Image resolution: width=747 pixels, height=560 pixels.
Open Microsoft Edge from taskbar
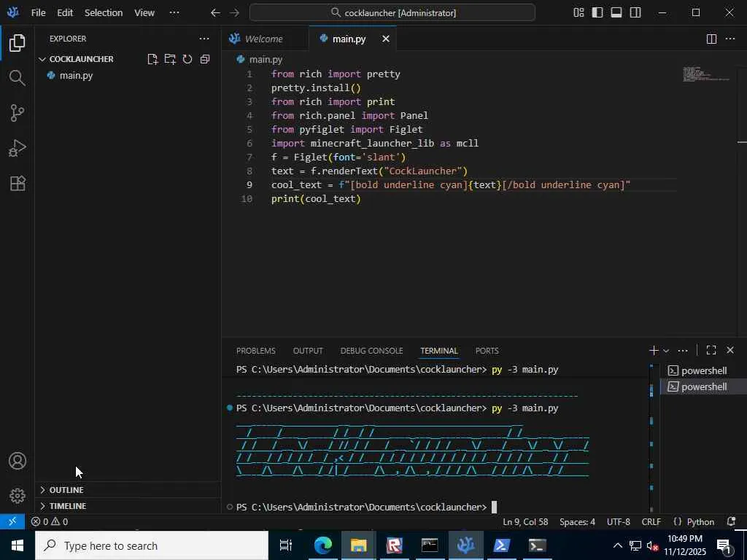[322, 545]
